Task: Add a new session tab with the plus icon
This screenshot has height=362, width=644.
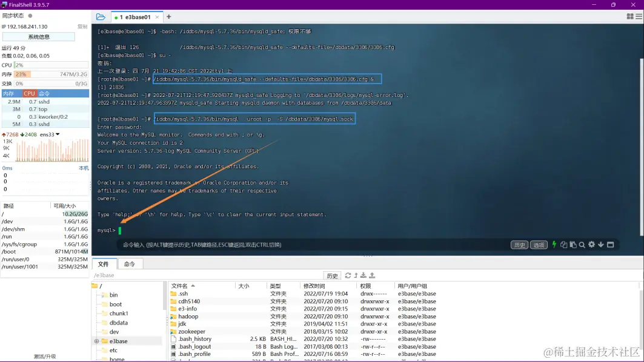Action: [x=169, y=17]
